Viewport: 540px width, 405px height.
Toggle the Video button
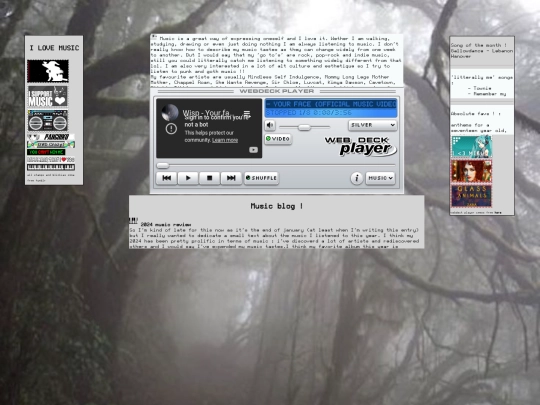278,139
